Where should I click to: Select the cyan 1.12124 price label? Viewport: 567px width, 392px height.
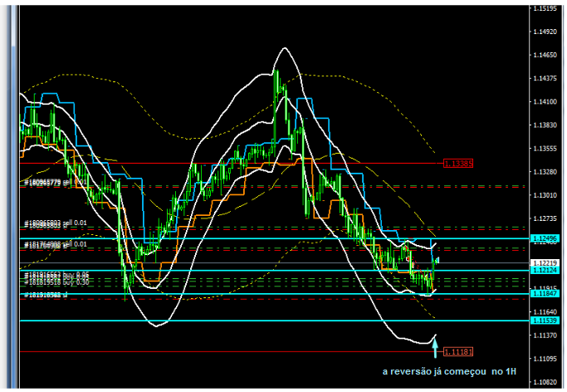pos(544,270)
